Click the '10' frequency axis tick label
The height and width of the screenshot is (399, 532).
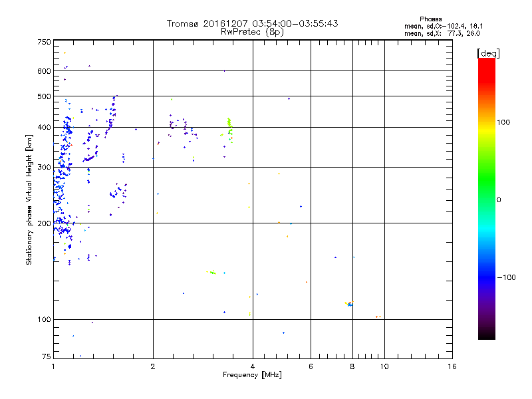(384, 366)
